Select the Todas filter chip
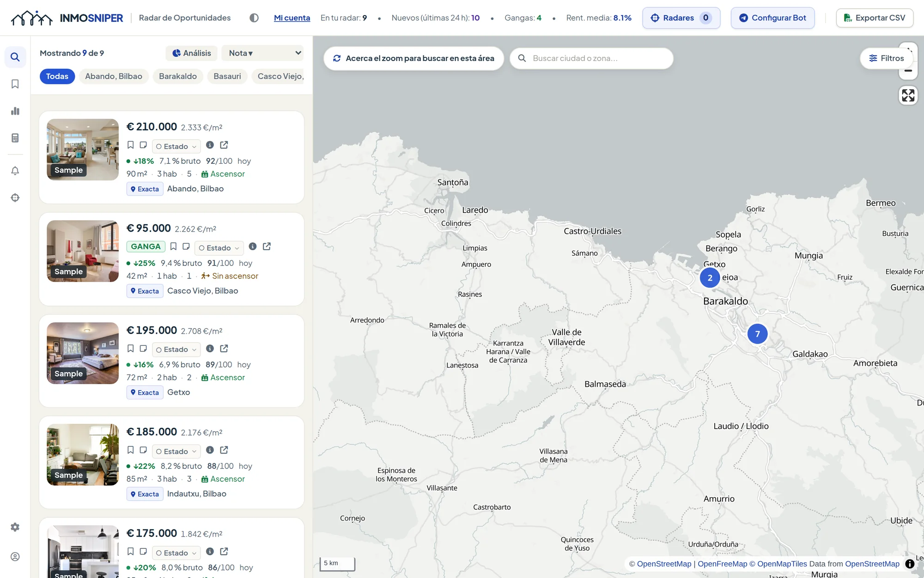Image resolution: width=924 pixels, height=578 pixels. point(57,76)
